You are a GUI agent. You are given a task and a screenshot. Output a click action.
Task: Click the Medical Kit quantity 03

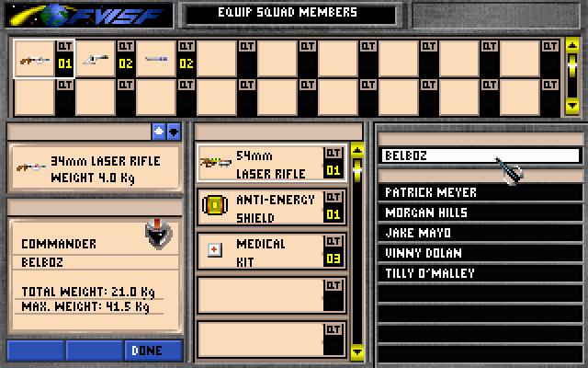[x=333, y=259]
